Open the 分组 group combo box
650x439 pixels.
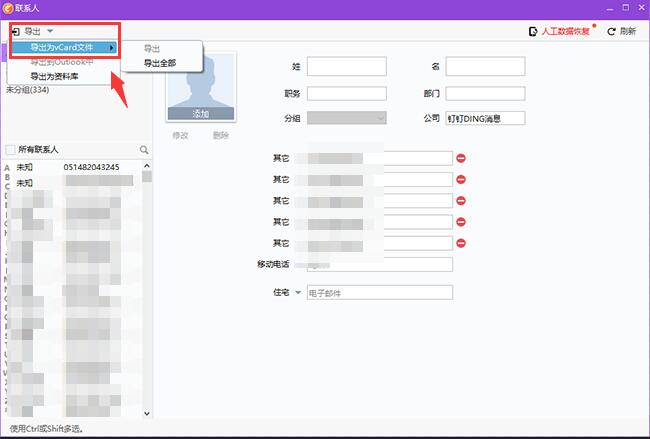[347, 118]
